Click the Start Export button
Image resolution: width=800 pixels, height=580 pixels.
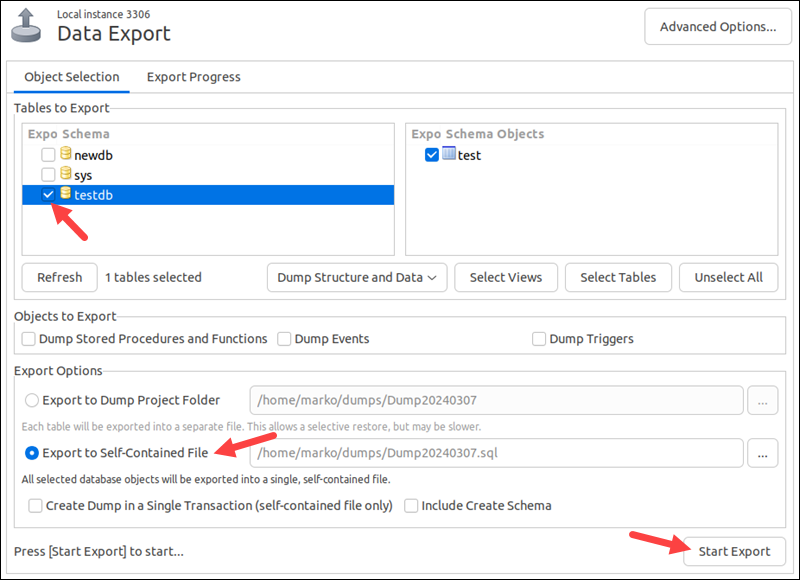[734, 551]
